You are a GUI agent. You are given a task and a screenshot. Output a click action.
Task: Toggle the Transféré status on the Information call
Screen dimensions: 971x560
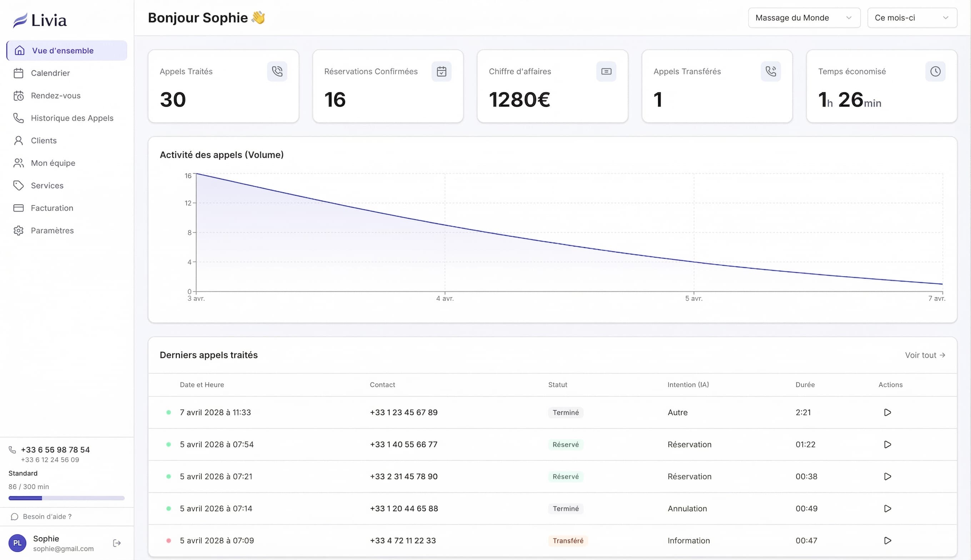point(568,540)
